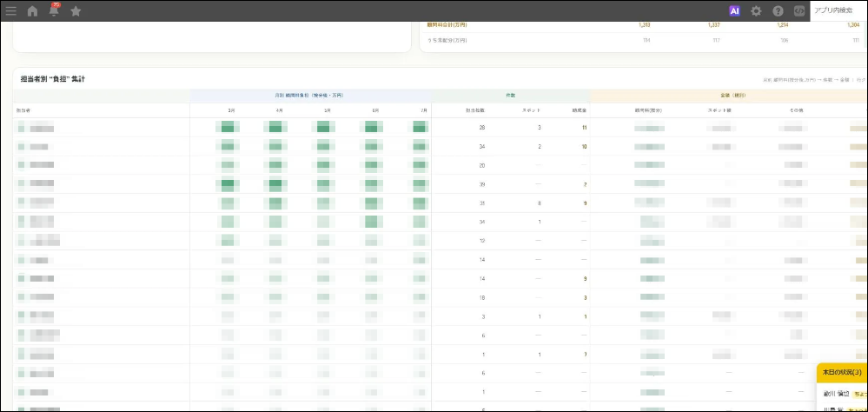Click 担当社数 value 12
This screenshot has width=868, height=412.
pyautogui.click(x=482, y=241)
